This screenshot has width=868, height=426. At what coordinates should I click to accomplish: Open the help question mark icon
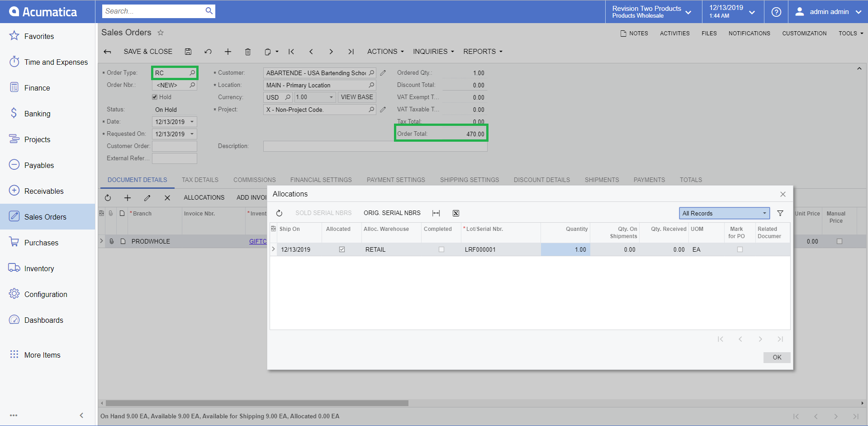pyautogui.click(x=776, y=12)
